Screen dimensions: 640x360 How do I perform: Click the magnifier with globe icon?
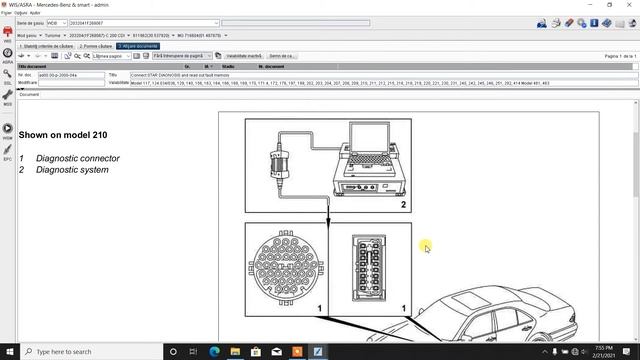[582, 23]
